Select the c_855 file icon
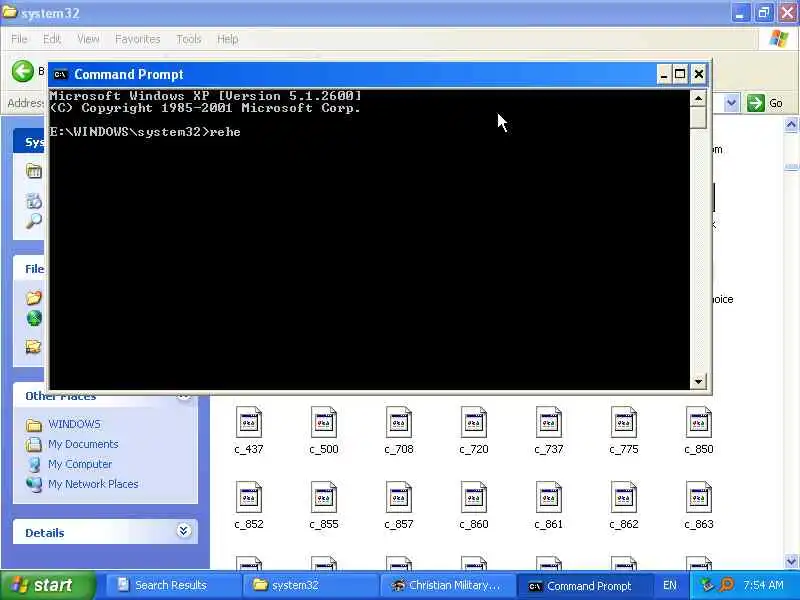 324,497
